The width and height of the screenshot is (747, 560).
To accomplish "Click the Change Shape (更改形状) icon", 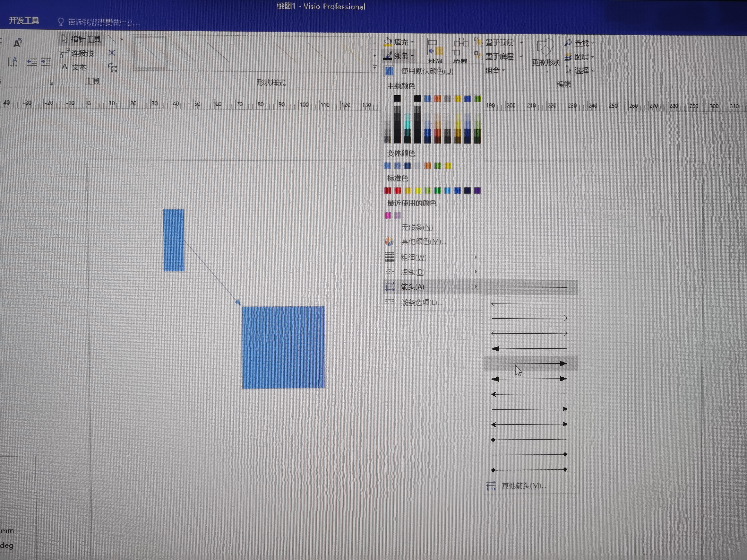I will click(x=545, y=48).
